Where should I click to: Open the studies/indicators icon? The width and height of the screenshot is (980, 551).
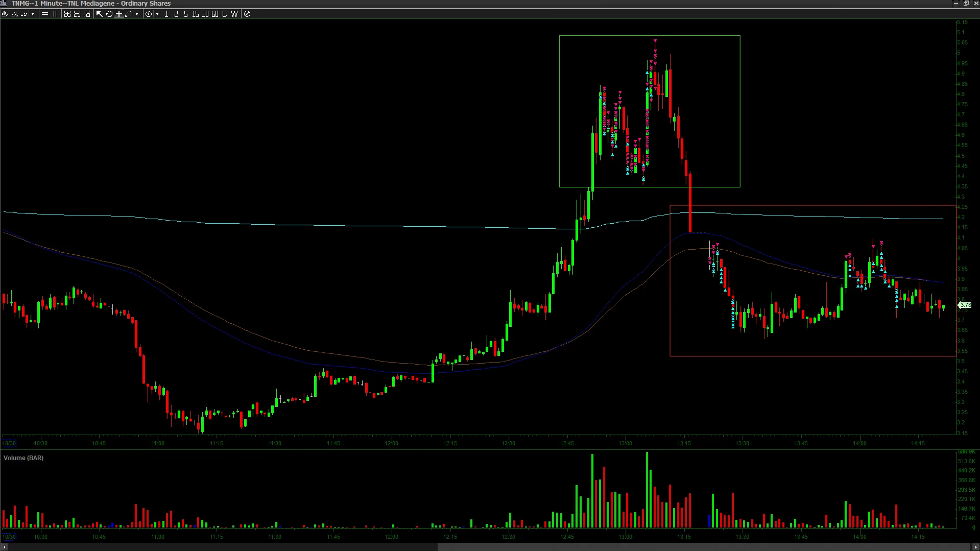click(x=14, y=14)
